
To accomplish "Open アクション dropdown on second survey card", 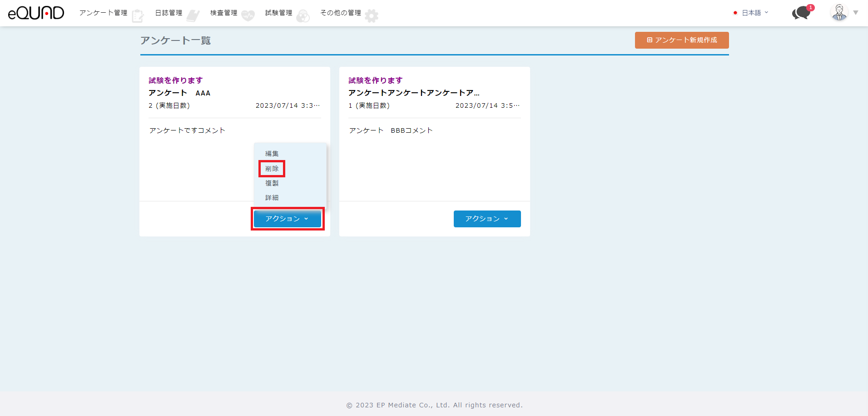I will (x=487, y=219).
